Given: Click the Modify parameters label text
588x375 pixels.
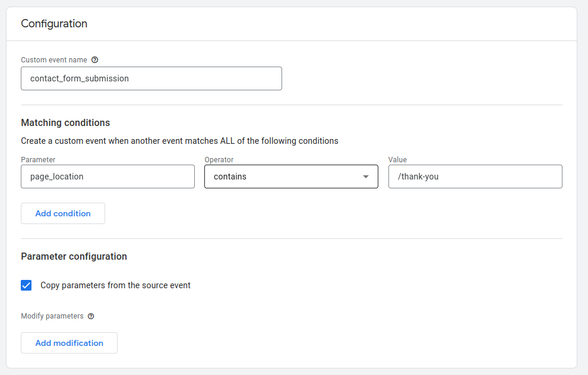Looking at the screenshot, I should 52,316.
